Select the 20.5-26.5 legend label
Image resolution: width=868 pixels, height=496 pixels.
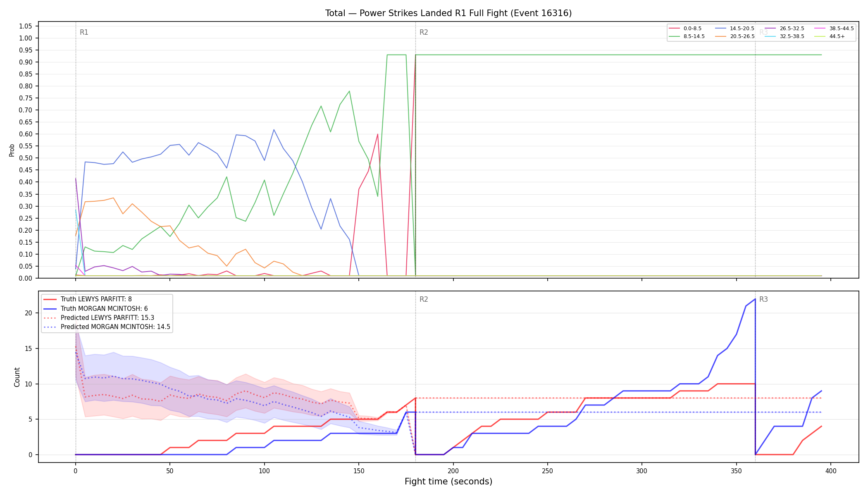(x=742, y=36)
